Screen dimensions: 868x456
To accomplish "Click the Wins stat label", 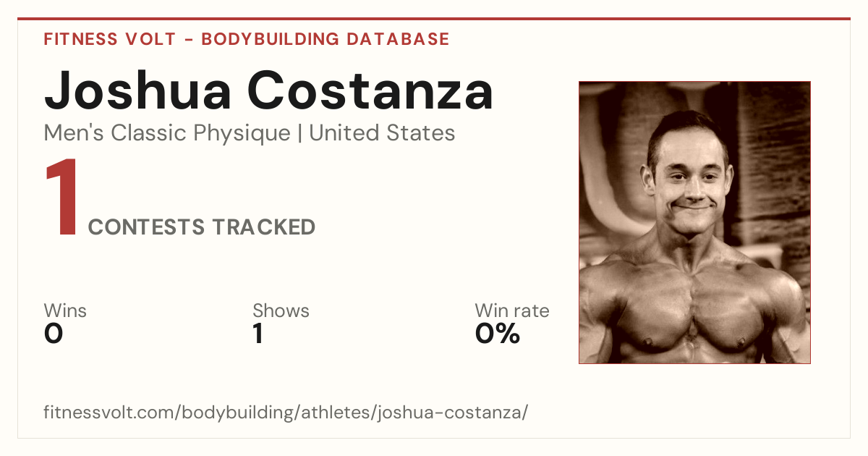I will [65, 311].
